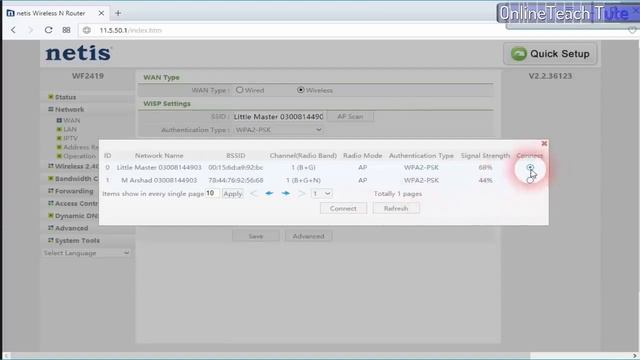The width and height of the screenshot is (640, 360).
Task: Click the items per page input field
Action: click(x=212, y=193)
